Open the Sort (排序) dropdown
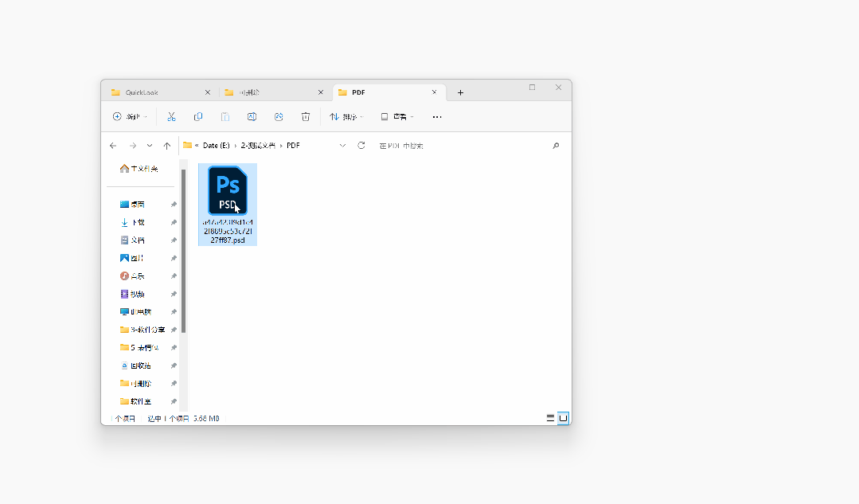This screenshot has height=504, width=859. 346,117
